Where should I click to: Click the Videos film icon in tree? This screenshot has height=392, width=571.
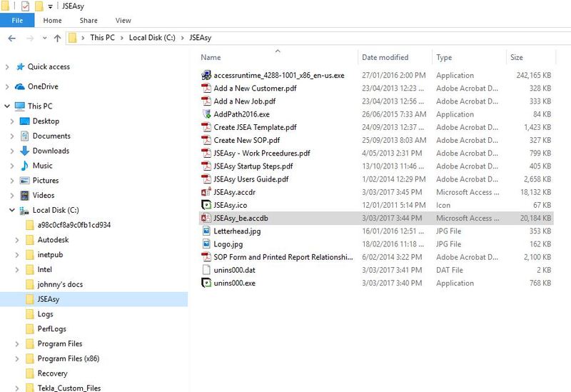pyautogui.click(x=24, y=196)
